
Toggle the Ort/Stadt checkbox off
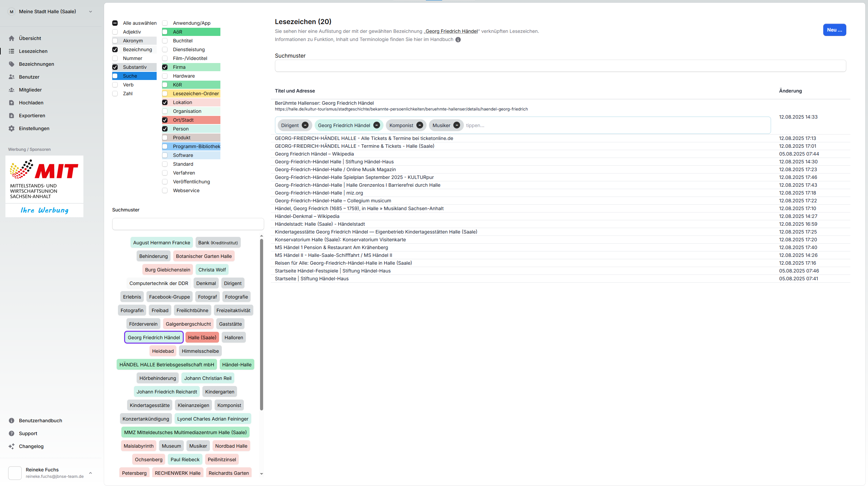pyautogui.click(x=165, y=120)
